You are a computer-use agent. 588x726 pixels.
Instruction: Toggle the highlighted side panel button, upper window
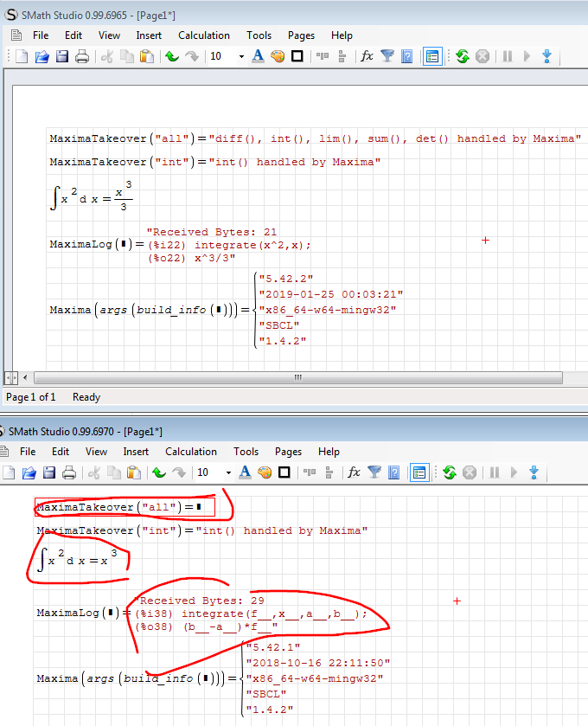pyautogui.click(x=432, y=56)
